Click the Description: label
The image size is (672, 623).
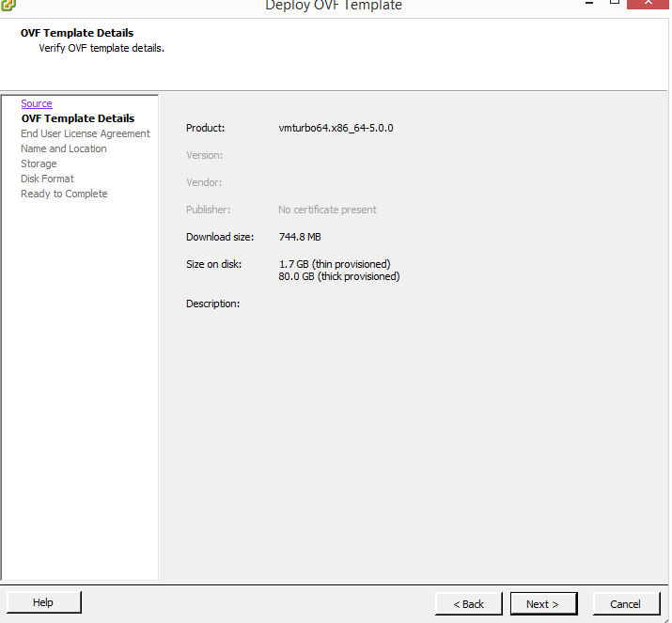213,304
